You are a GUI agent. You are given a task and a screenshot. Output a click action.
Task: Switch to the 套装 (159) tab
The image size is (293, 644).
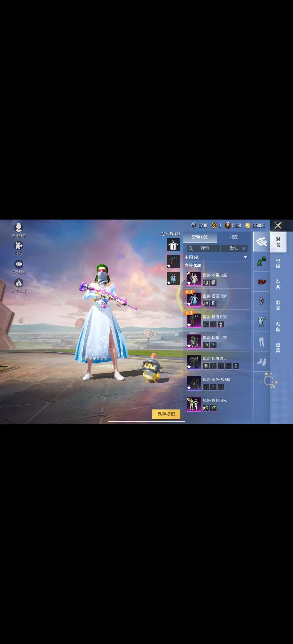200,237
